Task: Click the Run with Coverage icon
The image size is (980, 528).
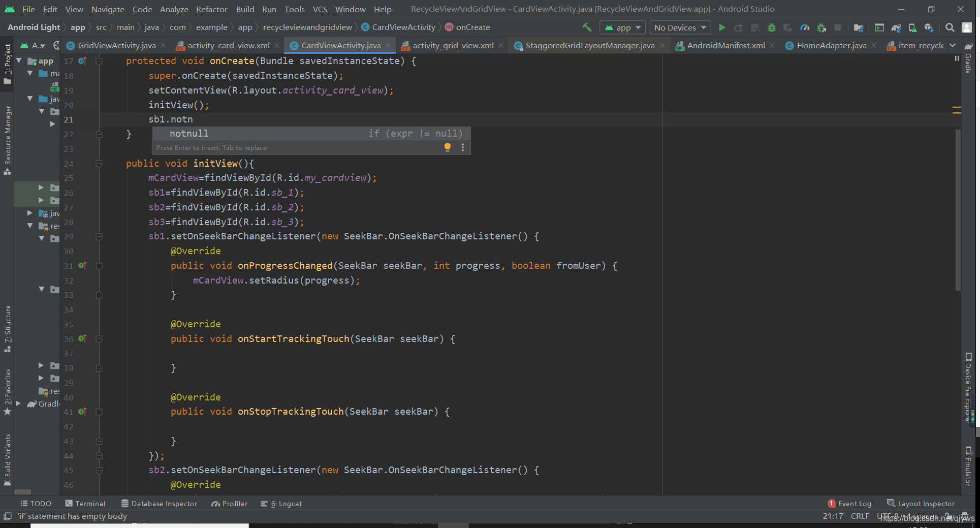Action: 787,27
